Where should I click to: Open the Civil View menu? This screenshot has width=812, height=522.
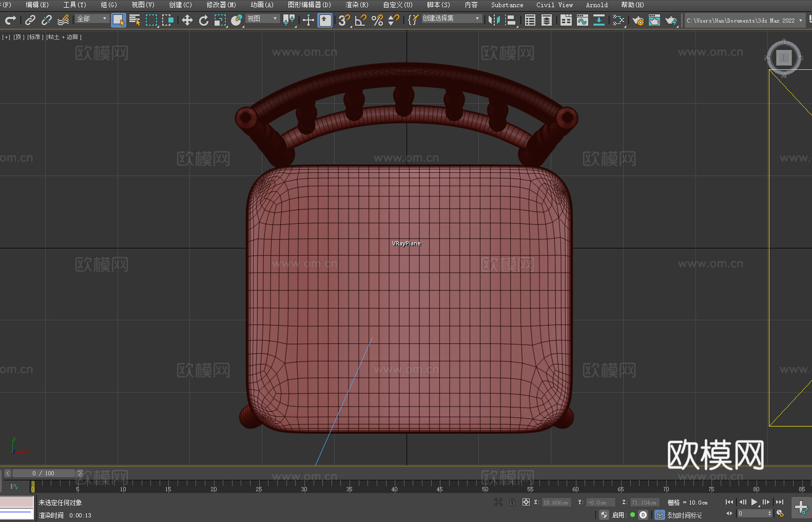tap(555, 5)
